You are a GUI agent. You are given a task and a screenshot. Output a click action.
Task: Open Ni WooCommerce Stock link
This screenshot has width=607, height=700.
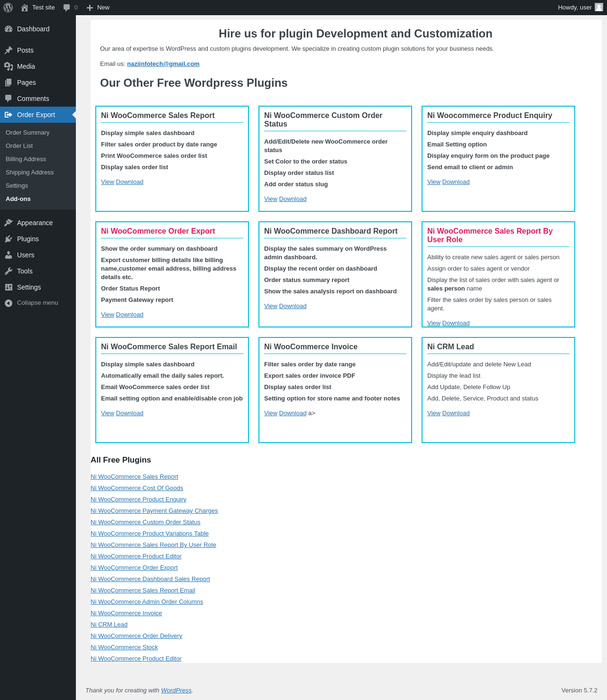124,647
